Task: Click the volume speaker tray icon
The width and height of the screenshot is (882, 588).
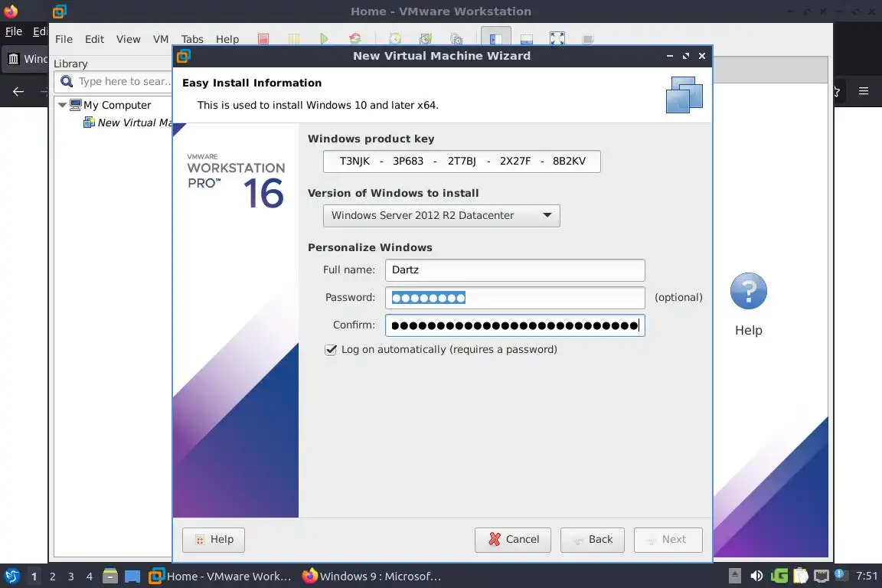Action: pos(756,576)
